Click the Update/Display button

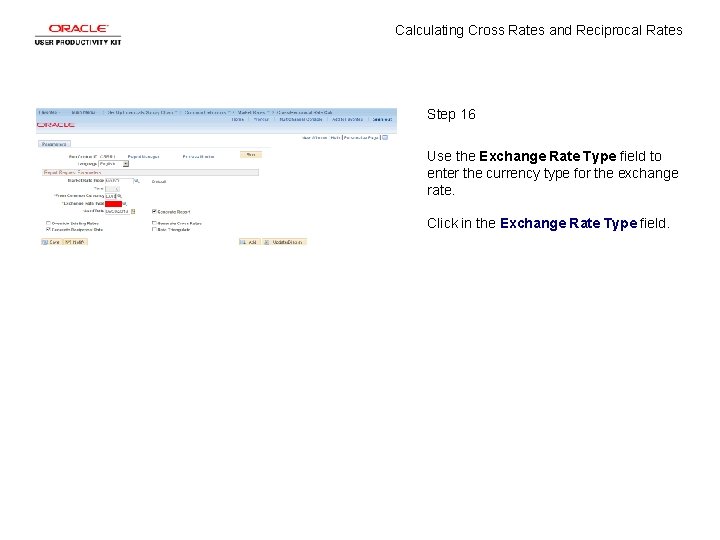click(284, 242)
